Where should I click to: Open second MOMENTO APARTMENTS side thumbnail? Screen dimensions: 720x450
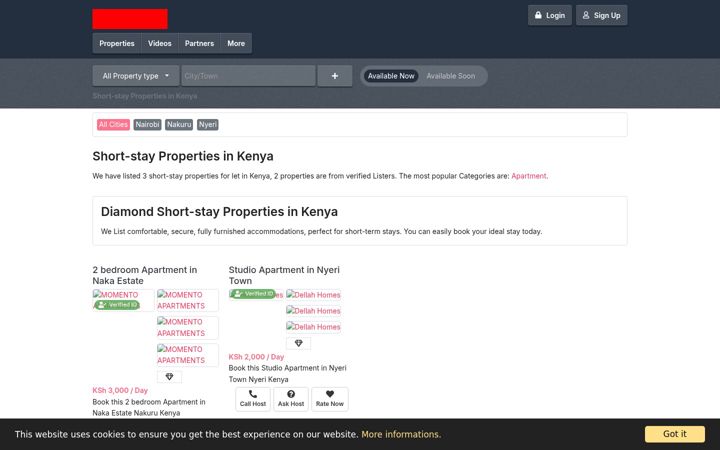187,327
